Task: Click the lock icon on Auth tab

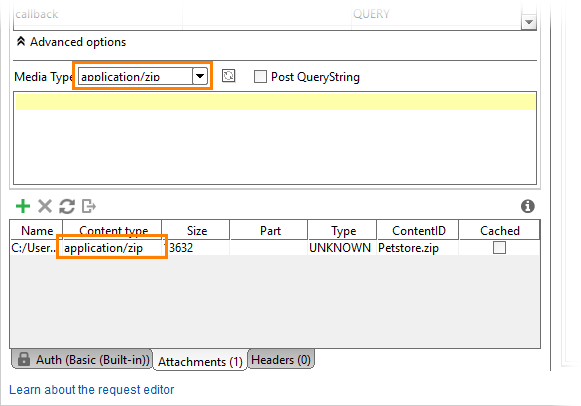Action: pyautogui.click(x=24, y=359)
